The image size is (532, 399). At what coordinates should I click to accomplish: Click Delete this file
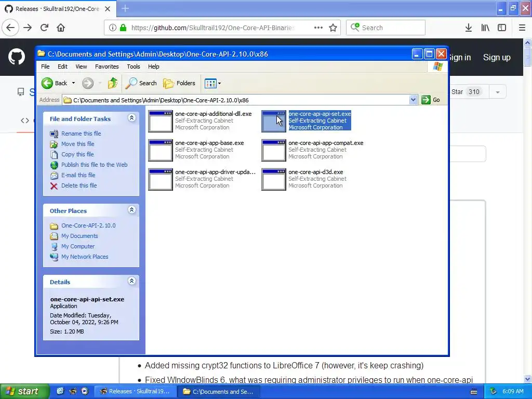click(x=79, y=185)
